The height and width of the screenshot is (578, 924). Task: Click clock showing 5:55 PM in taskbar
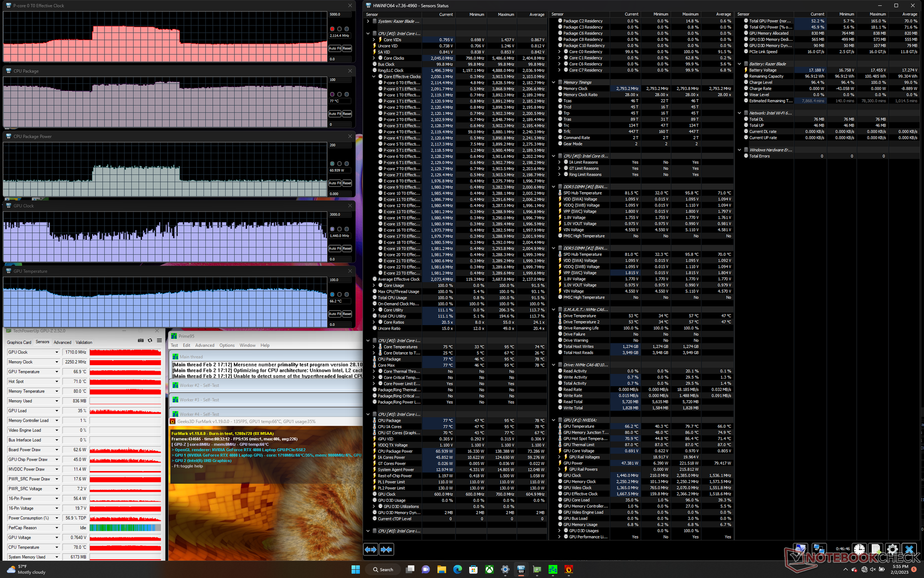tap(900, 569)
